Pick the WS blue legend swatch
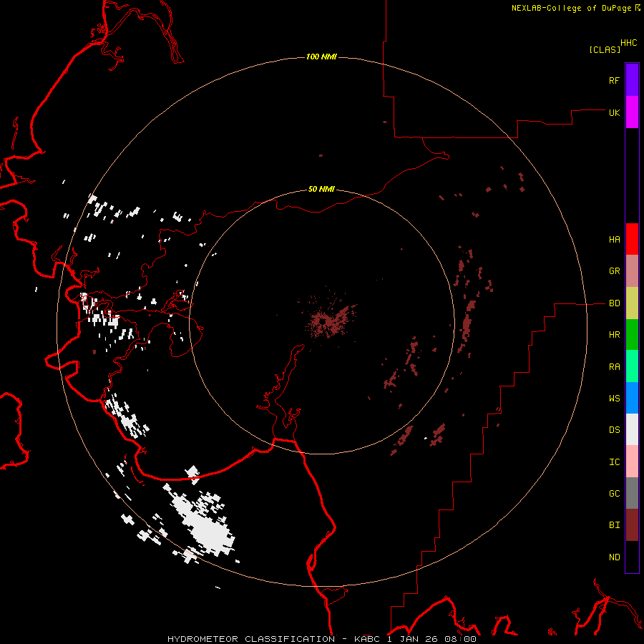Viewport: 644px width, 644px height. (632, 398)
